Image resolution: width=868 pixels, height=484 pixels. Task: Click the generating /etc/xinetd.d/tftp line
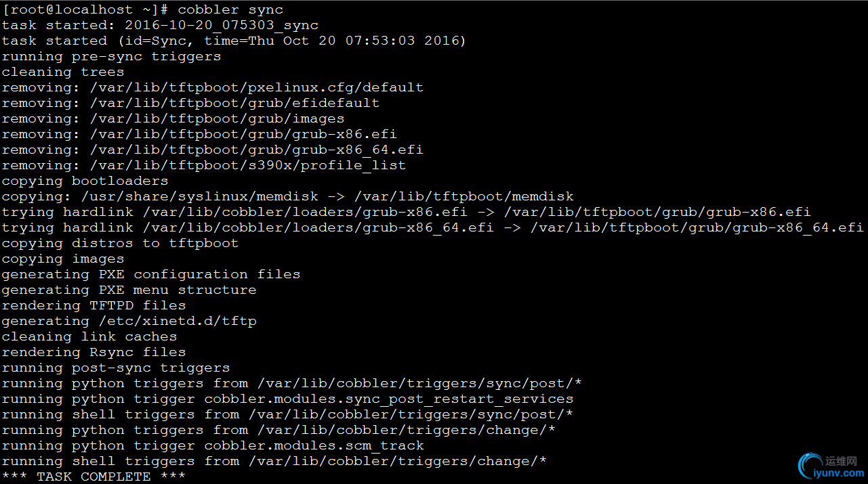pyautogui.click(x=129, y=321)
